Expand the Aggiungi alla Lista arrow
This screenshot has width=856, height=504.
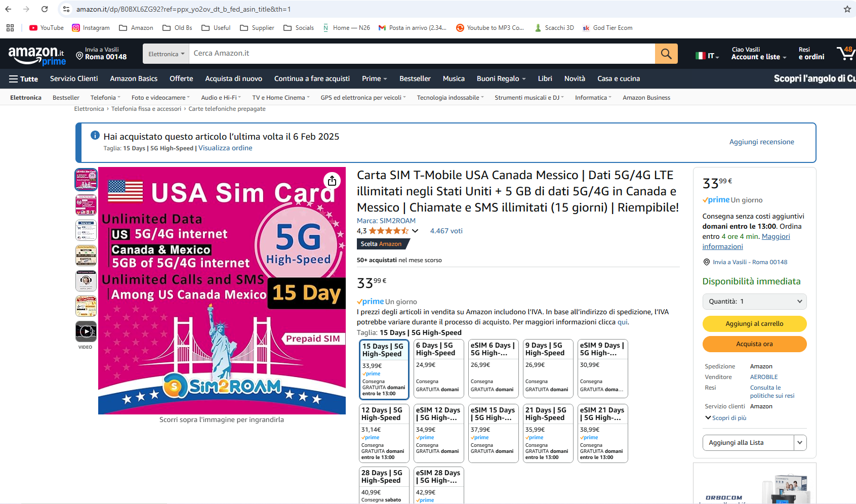(x=800, y=443)
